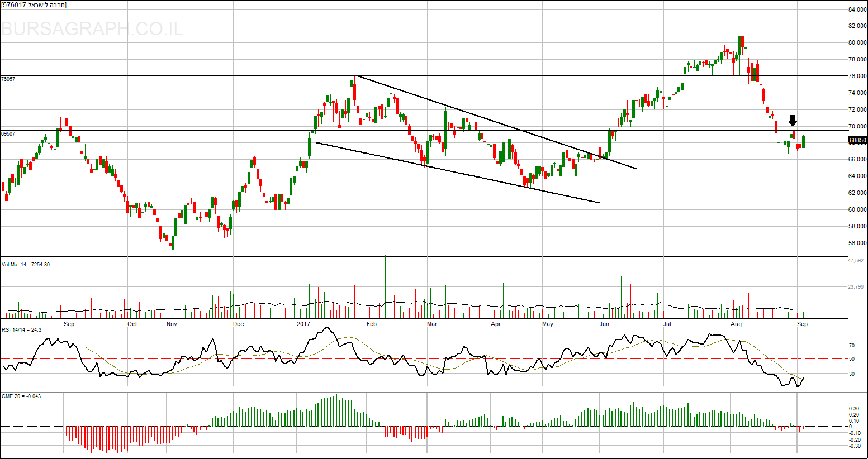The height and width of the screenshot is (459, 868).
Task: Click the 62,000 price axis label
Action: pos(857,193)
